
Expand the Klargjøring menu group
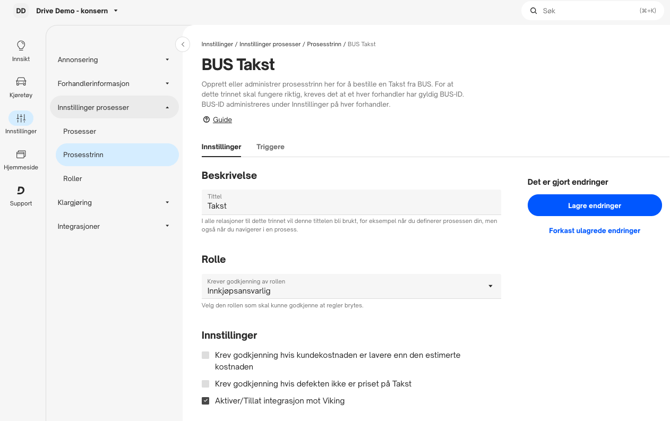coord(113,203)
